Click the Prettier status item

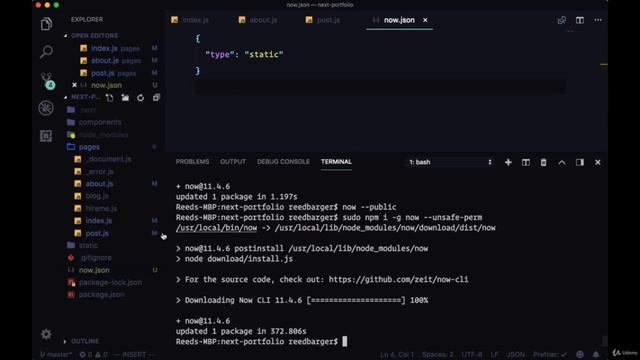pyautogui.click(x=549, y=355)
